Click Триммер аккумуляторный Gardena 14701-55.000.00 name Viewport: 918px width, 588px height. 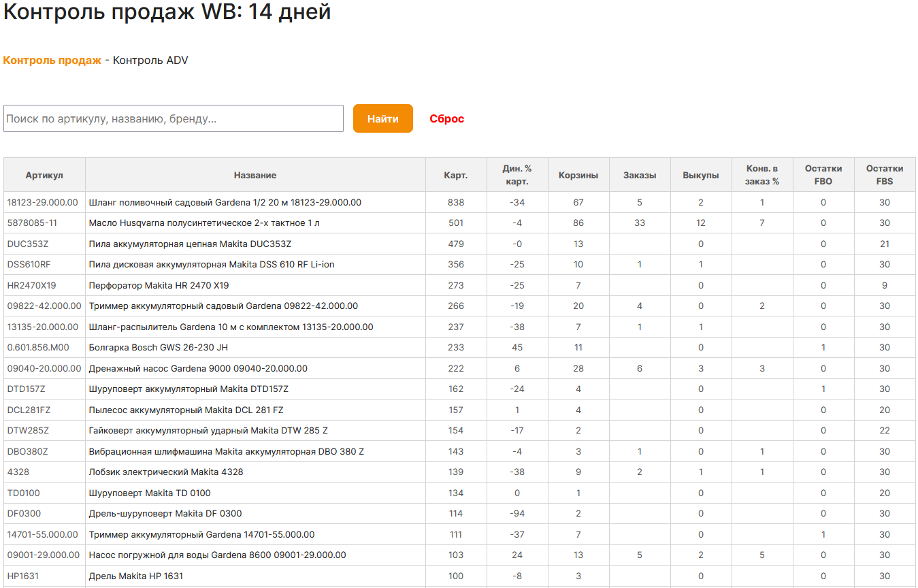[202, 534]
